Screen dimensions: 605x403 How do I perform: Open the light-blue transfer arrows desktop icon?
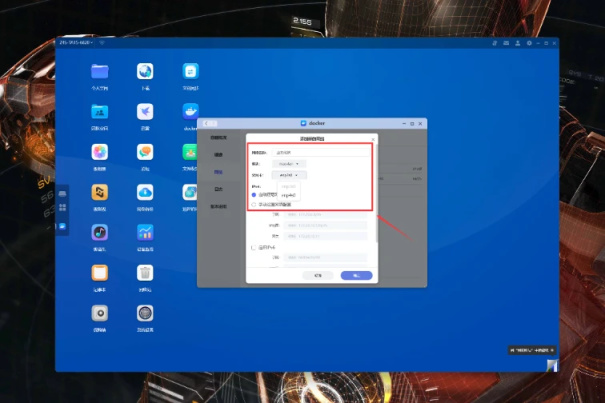[191, 72]
